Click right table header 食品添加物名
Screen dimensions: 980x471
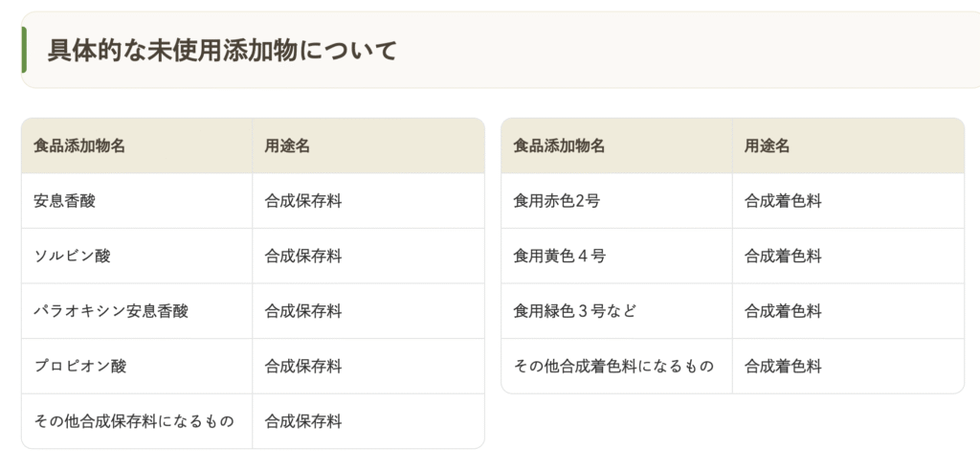click(x=559, y=146)
